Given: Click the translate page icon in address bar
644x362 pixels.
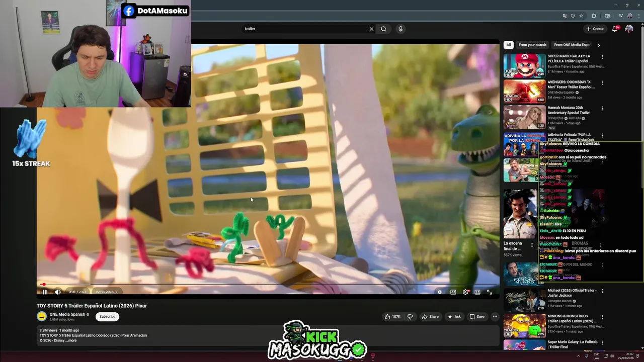Looking at the screenshot, I should click(x=565, y=16).
